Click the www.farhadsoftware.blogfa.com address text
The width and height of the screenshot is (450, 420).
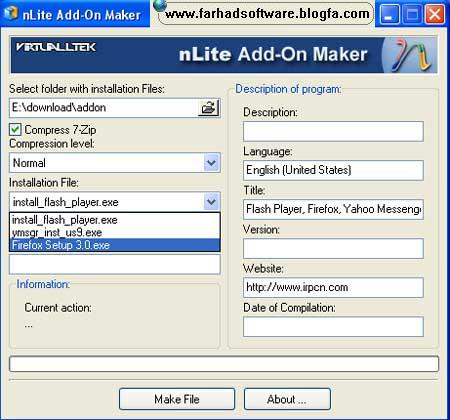(x=267, y=14)
